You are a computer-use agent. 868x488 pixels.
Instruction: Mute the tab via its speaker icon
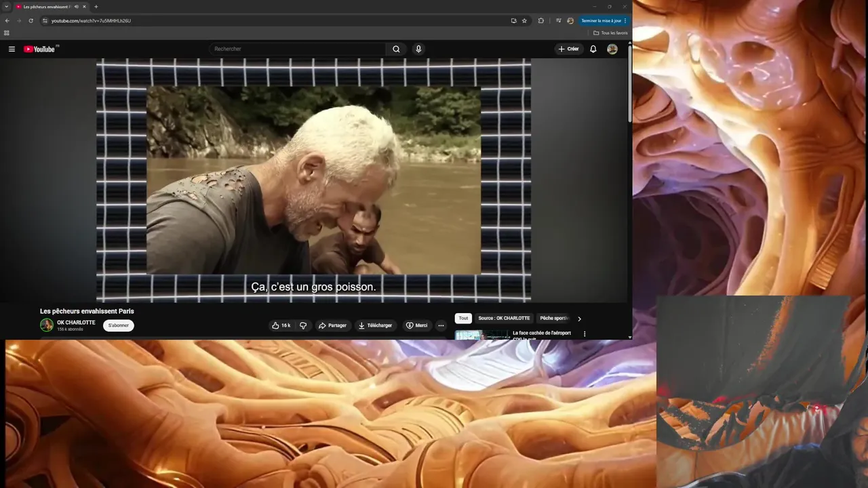click(x=76, y=7)
